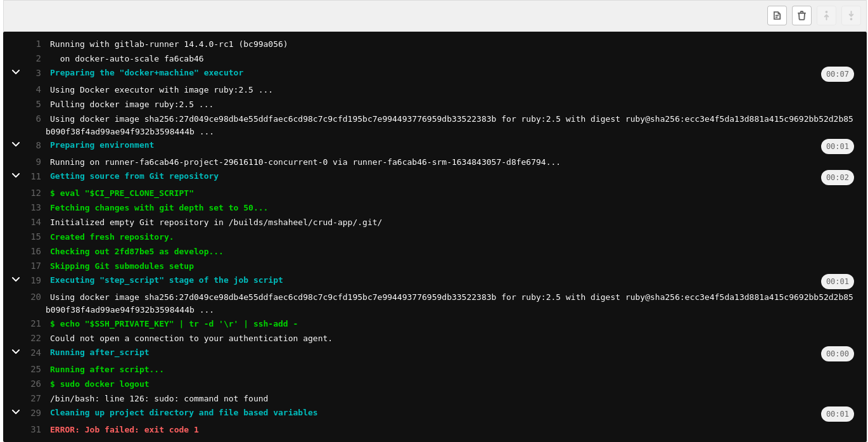Image resolution: width=868 pixels, height=442 pixels.
Task: Collapse 'Getting source from Git repository' section
Action: pyautogui.click(x=16, y=176)
